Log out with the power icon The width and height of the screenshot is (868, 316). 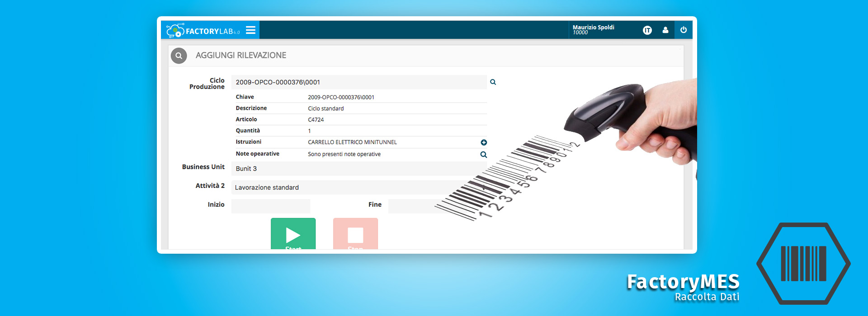(684, 30)
